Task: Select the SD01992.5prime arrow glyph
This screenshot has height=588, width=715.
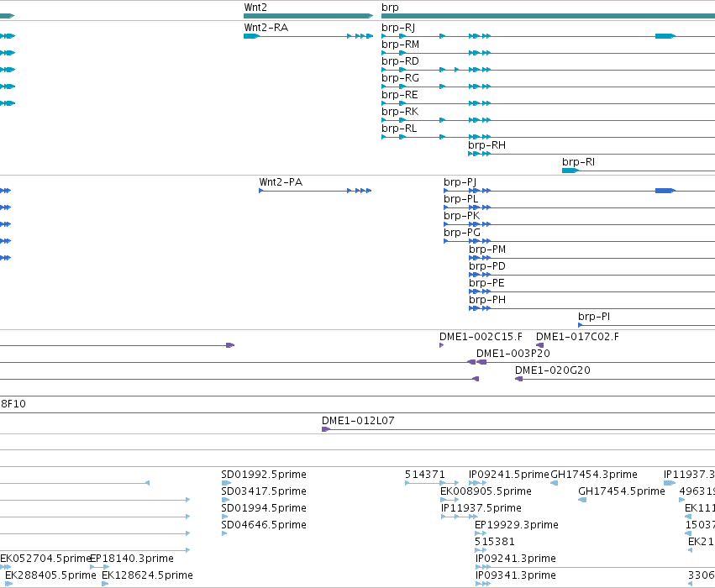Action: pyautogui.click(x=226, y=483)
